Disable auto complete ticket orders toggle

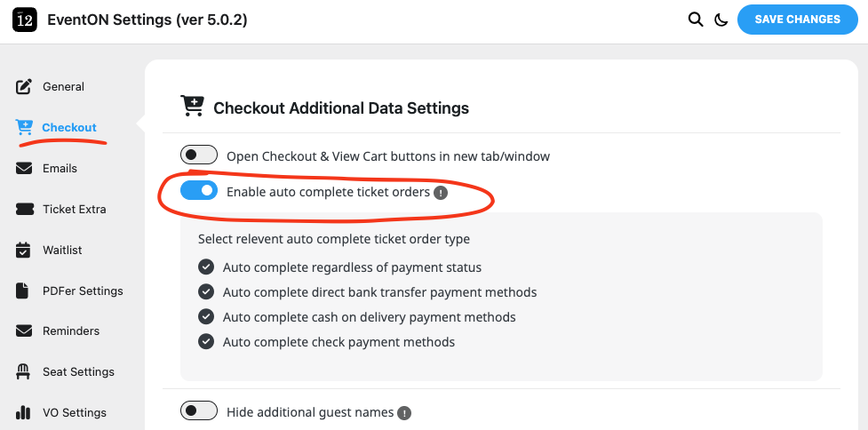[198, 191]
